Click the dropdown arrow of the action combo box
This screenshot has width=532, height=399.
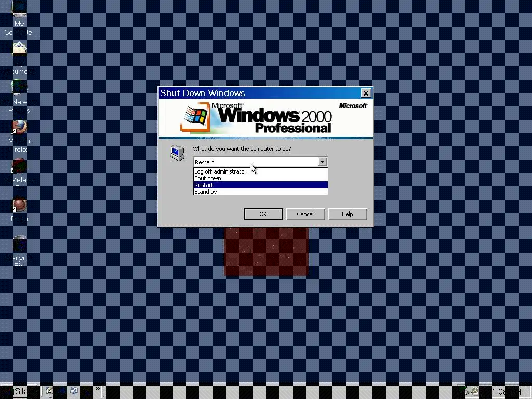click(x=322, y=162)
